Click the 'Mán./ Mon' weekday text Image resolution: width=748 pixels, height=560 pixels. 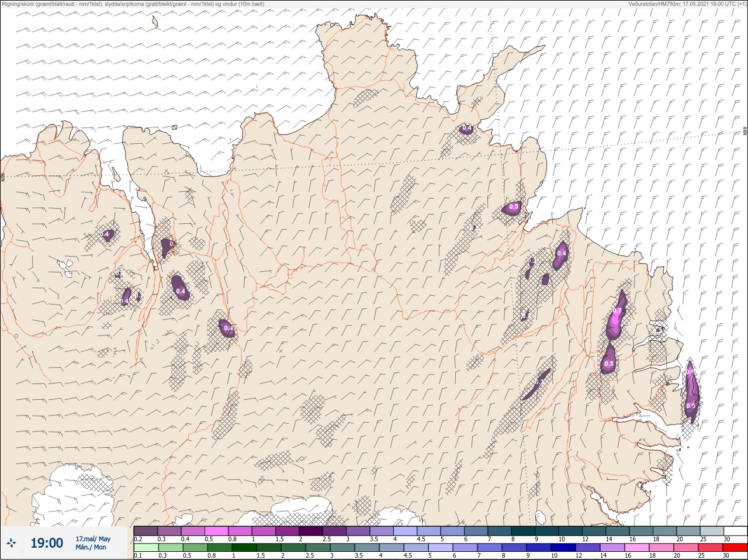pos(91,547)
